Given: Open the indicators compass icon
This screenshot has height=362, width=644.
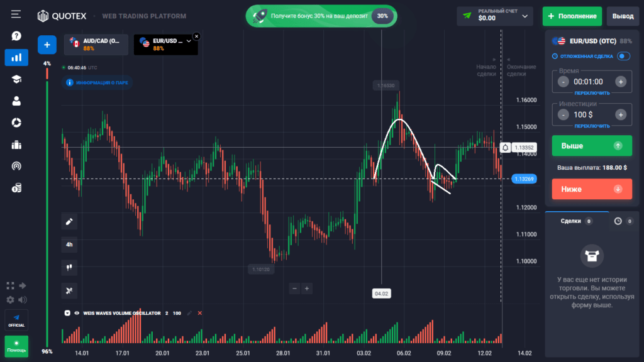Looking at the screenshot, I should (x=69, y=290).
